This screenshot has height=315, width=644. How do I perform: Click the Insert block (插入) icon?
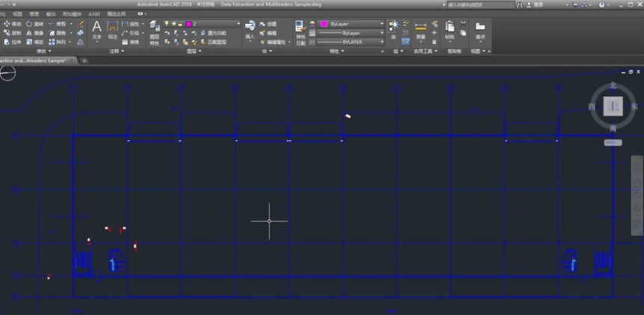click(x=250, y=31)
